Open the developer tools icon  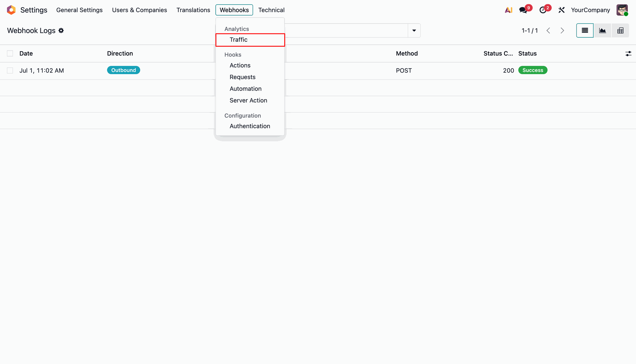(561, 10)
